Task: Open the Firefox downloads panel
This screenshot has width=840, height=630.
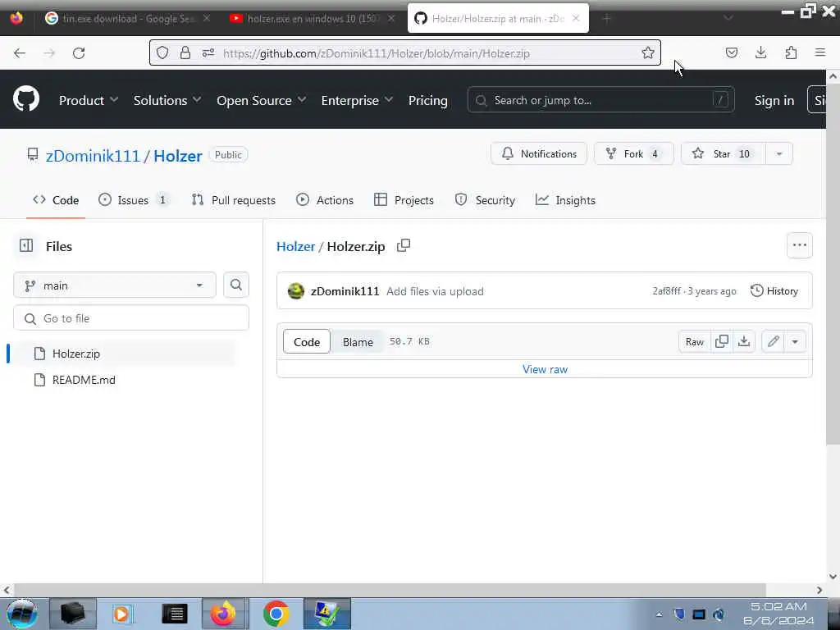Action: point(760,52)
